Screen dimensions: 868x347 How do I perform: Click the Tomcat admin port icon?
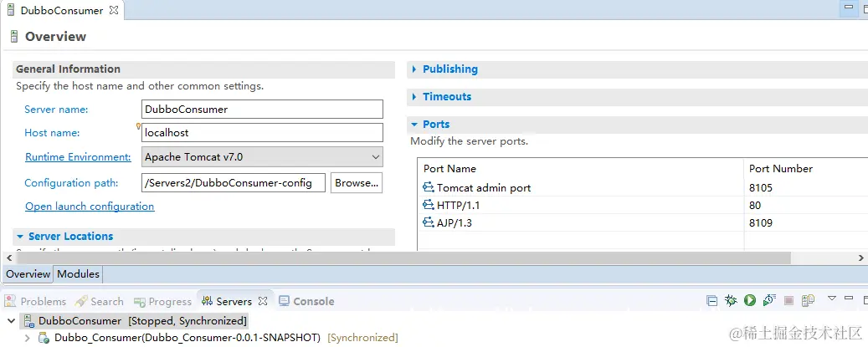click(x=429, y=187)
